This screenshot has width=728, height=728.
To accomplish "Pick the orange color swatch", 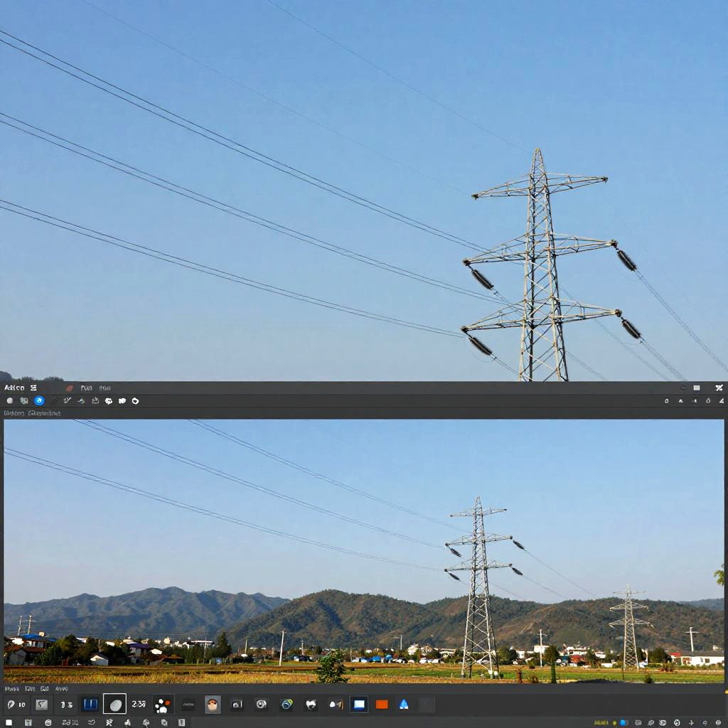I will click(382, 704).
